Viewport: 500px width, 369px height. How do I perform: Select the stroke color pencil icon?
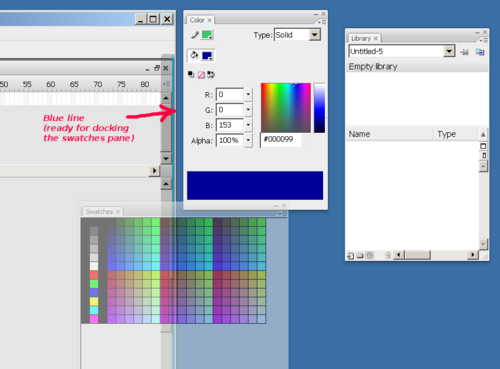(x=195, y=35)
